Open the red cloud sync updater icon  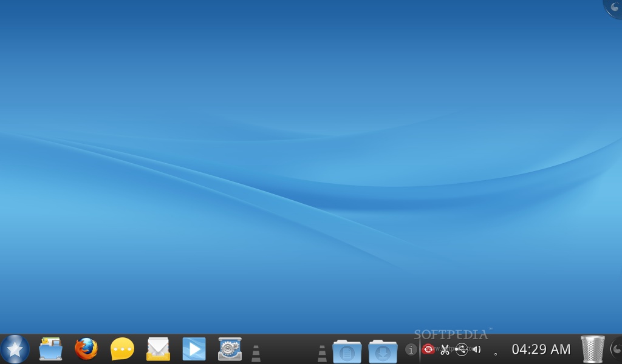[x=428, y=349]
